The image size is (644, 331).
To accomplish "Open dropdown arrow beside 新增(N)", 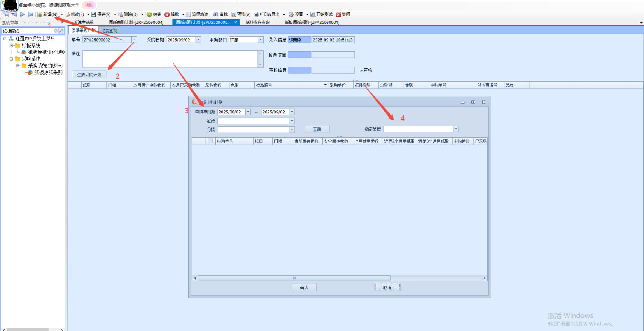I will click(62, 15).
